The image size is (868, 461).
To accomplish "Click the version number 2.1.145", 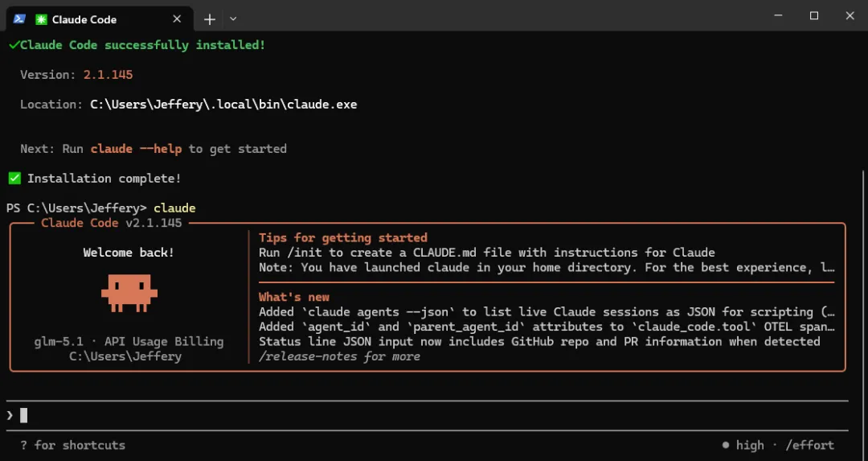I will [x=108, y=74].
